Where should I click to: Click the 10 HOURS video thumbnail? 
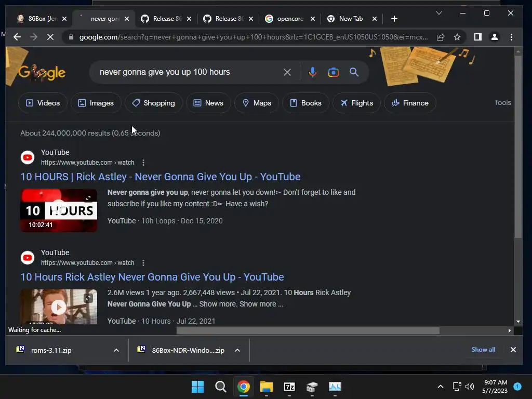pos(59,210)
